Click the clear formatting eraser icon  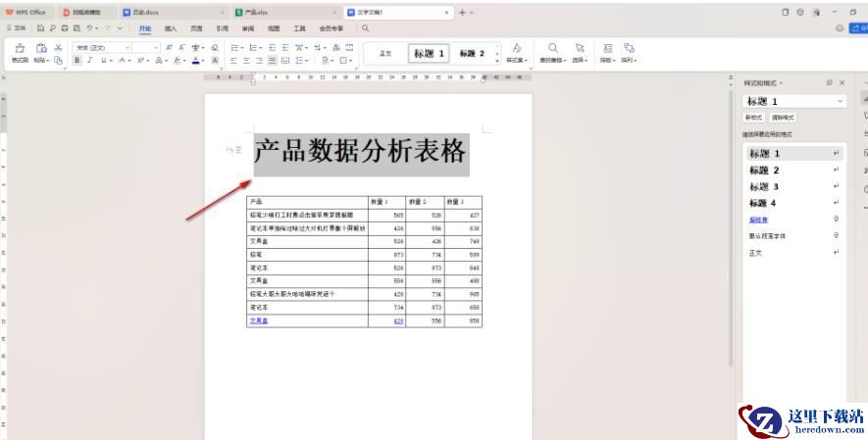pyautogui.click(x=214, y=46)
